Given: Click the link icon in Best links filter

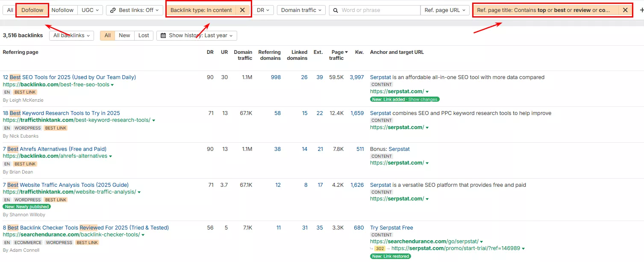Looking at the screenshot, I should [x=113, y=10].
